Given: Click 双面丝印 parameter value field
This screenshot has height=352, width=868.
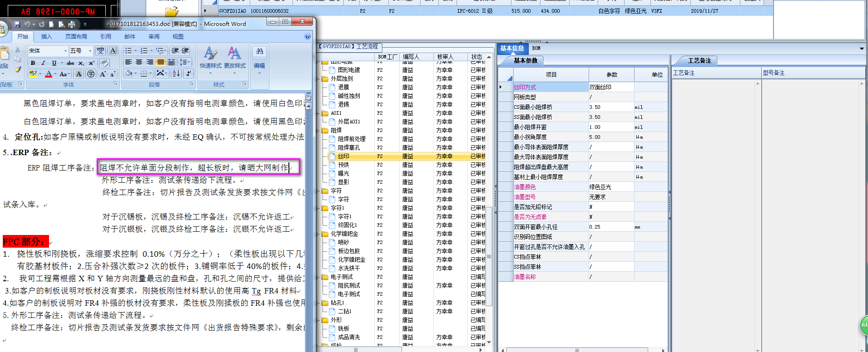Looking at the screenshot, I should pyautogui.click(x=611, y=87).
